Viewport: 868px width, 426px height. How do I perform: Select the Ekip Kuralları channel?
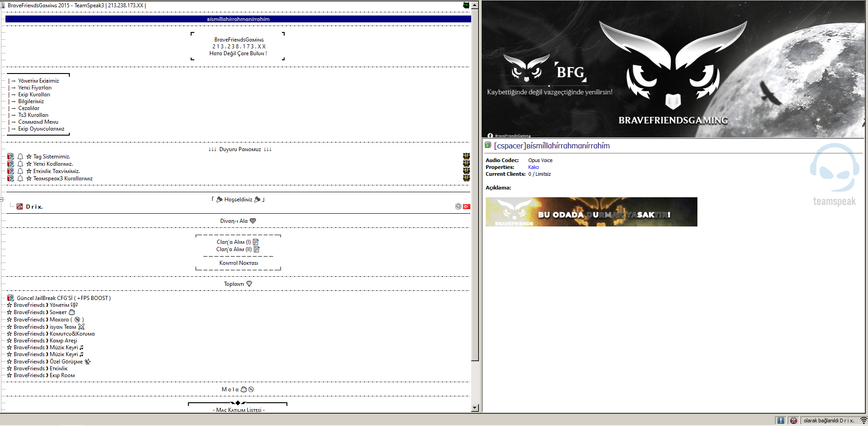(34, 95)
